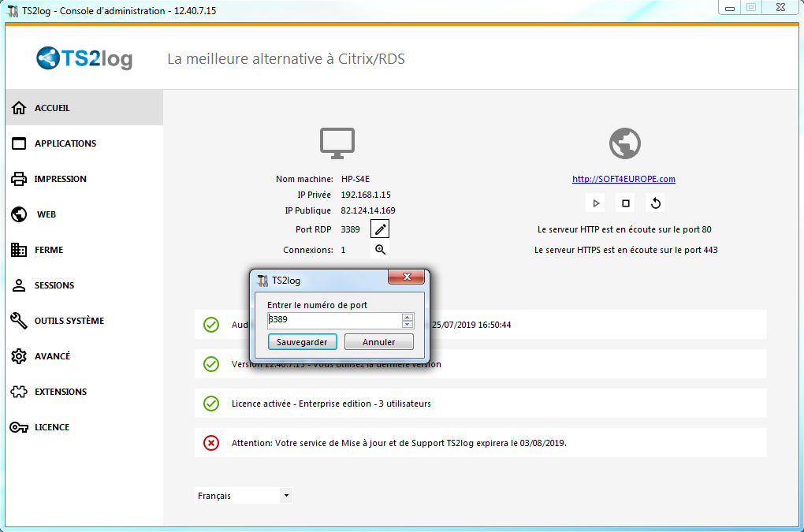Viewport: 804px width, 532px height.
Task: Click the HTTPS server port 443 status text
Action: pos(626,250)
